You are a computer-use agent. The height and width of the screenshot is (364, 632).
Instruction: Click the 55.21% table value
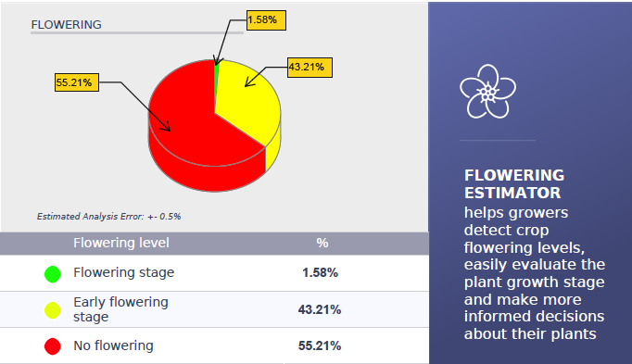(x=320, y=345)
